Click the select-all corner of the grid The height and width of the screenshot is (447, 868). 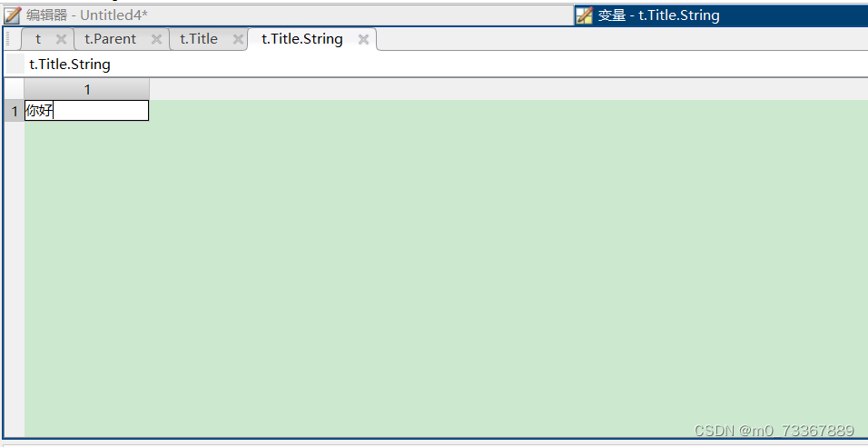coord(15,90)
